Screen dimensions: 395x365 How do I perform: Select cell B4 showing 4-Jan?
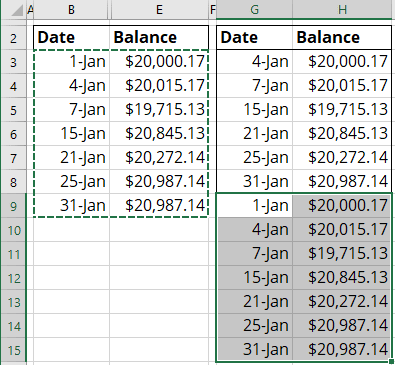(x=72, y=86)
